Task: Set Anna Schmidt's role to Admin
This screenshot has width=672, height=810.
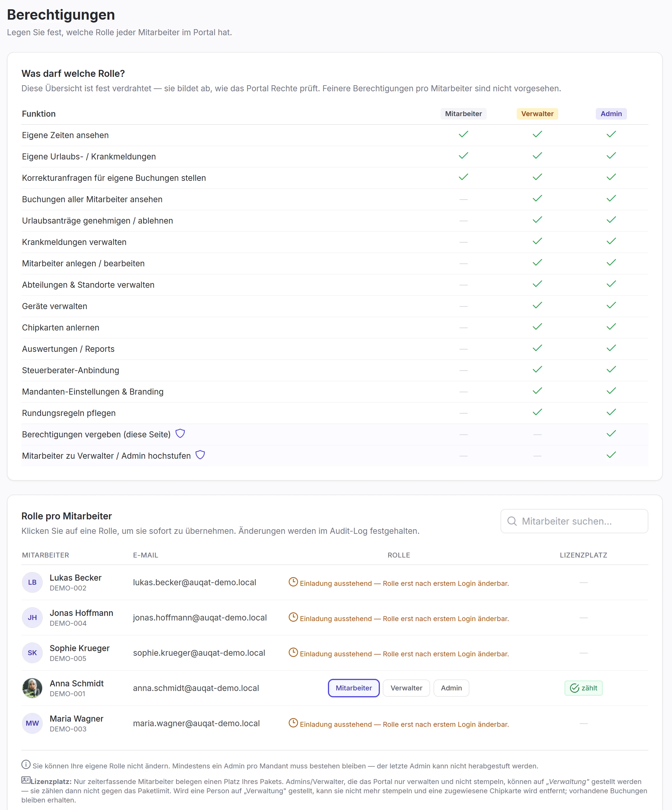Action: [451, 688]
